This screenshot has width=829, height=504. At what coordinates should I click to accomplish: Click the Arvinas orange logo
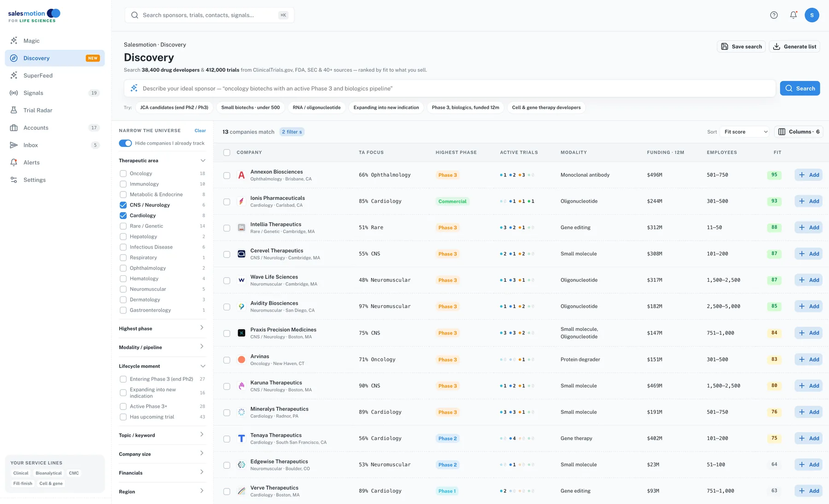click(241, 359)
